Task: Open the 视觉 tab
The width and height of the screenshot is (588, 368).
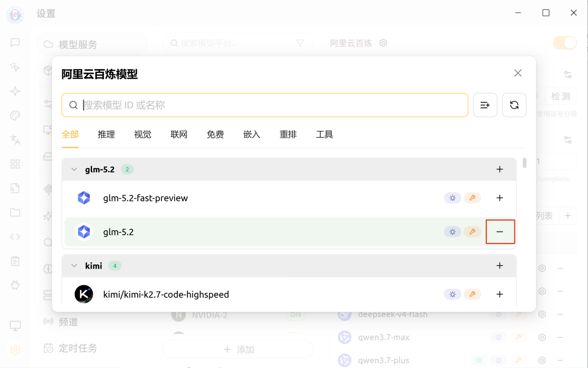Action: click(x=143, y=135)
